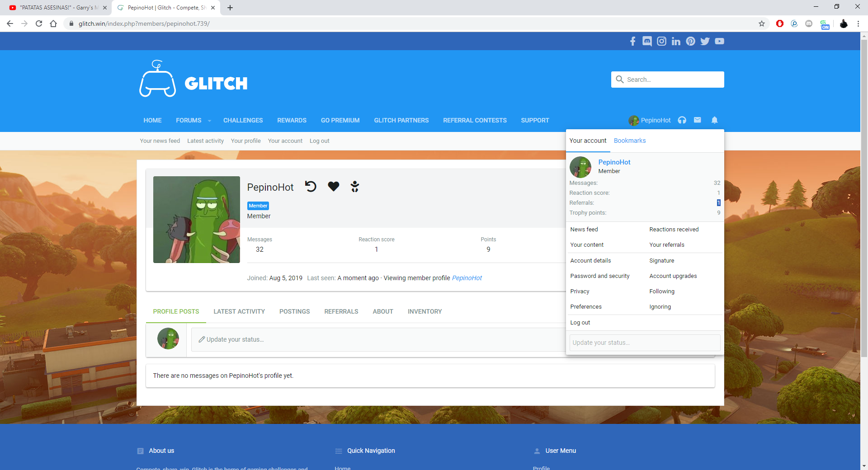868x470 pixels.
Task: Click the Password and security link
Action: pyautogui.click(x=599, y=276)
